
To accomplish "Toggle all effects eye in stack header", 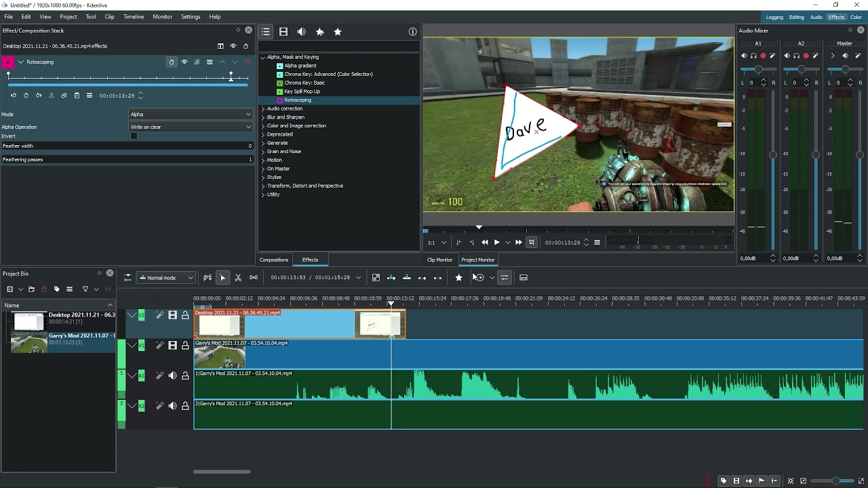I will tap(233, 46).
